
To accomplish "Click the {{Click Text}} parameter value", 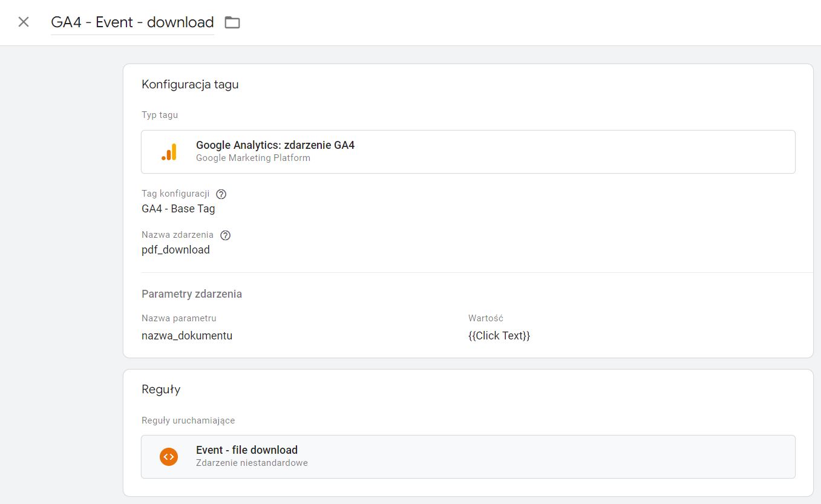I will (499, 336).
